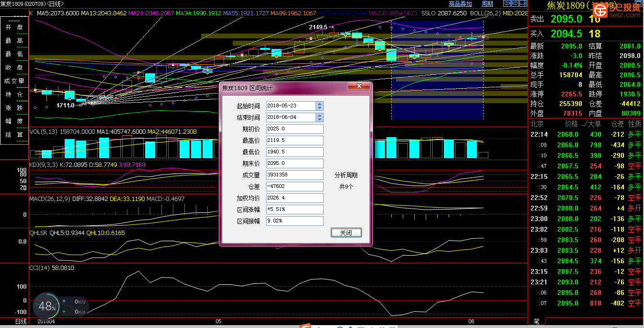Click the 成交量 field showing 3931358

click(x=295, y=175)
